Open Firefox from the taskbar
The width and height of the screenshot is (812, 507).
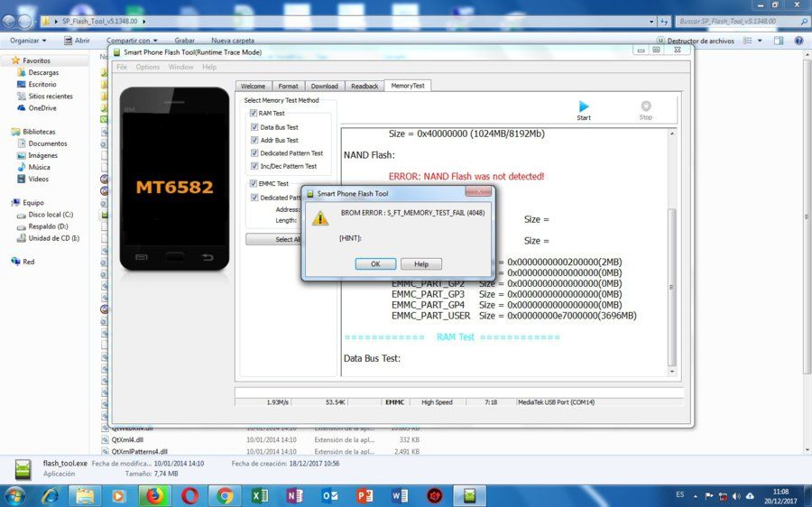154,496
